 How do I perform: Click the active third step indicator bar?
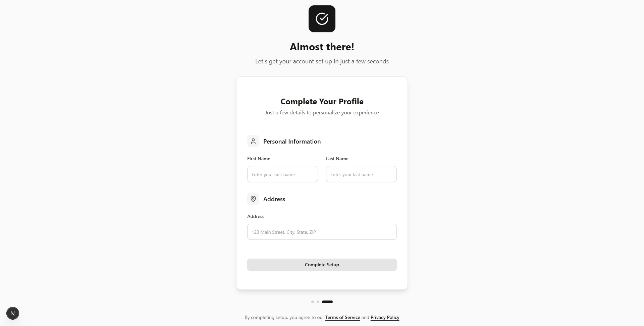[327, 302]
